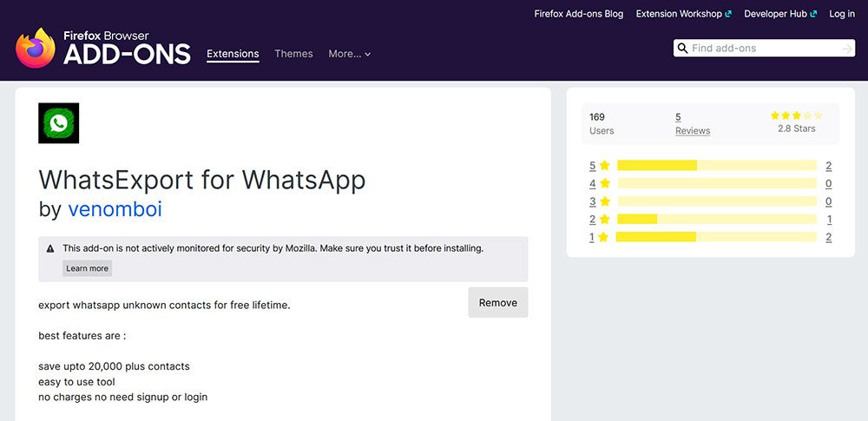Screen dimensions: 868x421
Task: Click the 4-star rating bar
Action: click(717, 183)
